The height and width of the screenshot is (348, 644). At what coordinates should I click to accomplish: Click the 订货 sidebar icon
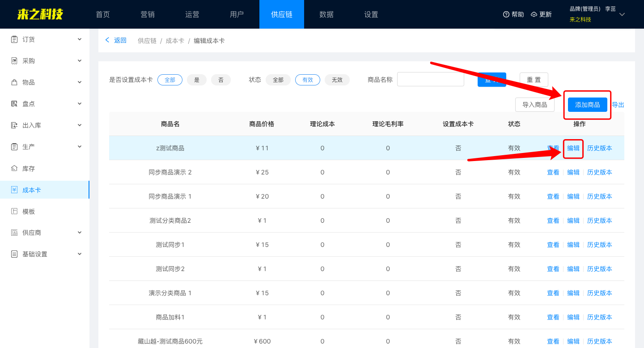(x=14, y=39)
